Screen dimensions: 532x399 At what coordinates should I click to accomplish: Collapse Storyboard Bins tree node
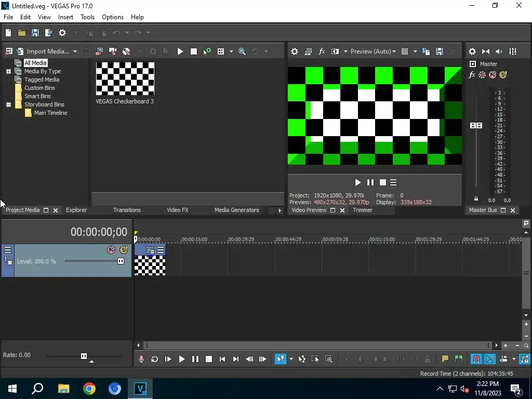tap(8, 104)
